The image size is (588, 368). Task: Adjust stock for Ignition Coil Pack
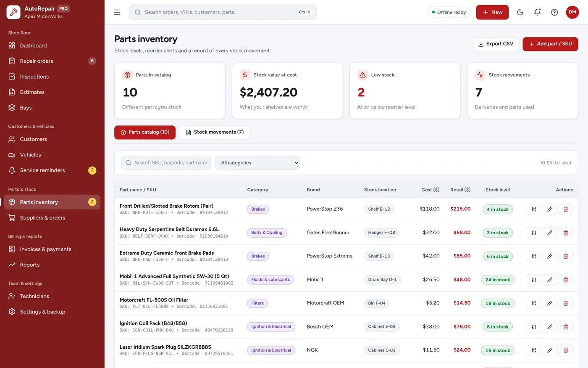(534, 327)
